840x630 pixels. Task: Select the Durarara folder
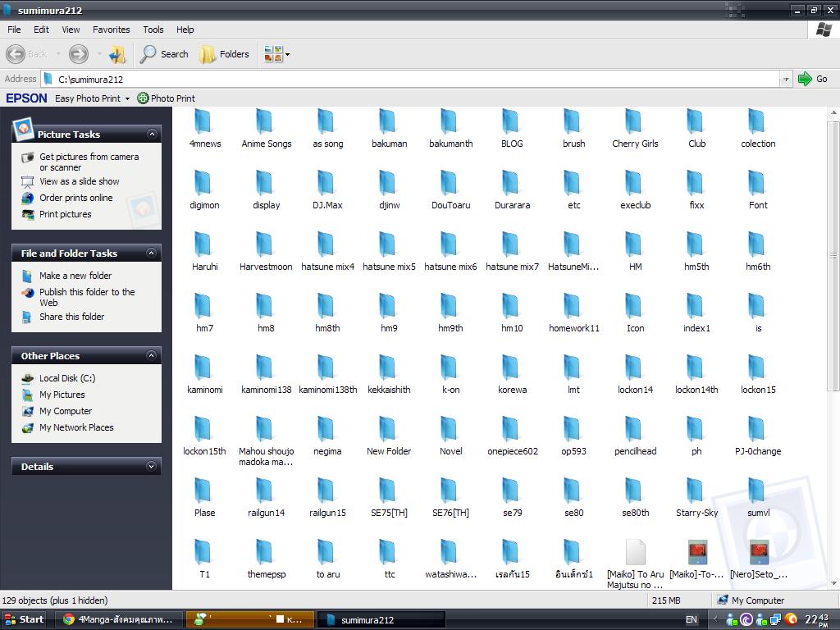(512, 190)
